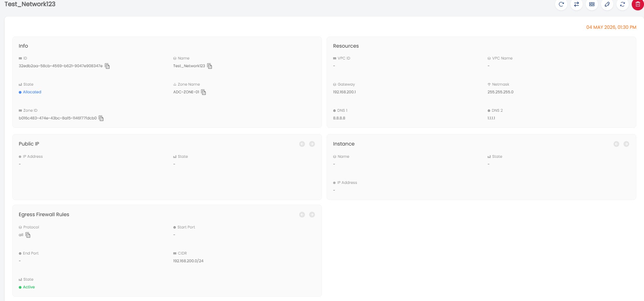This screenshot has width=644, height=301.
Task: Copy the Zone ID b016c483 value
Action: (101, 118)
